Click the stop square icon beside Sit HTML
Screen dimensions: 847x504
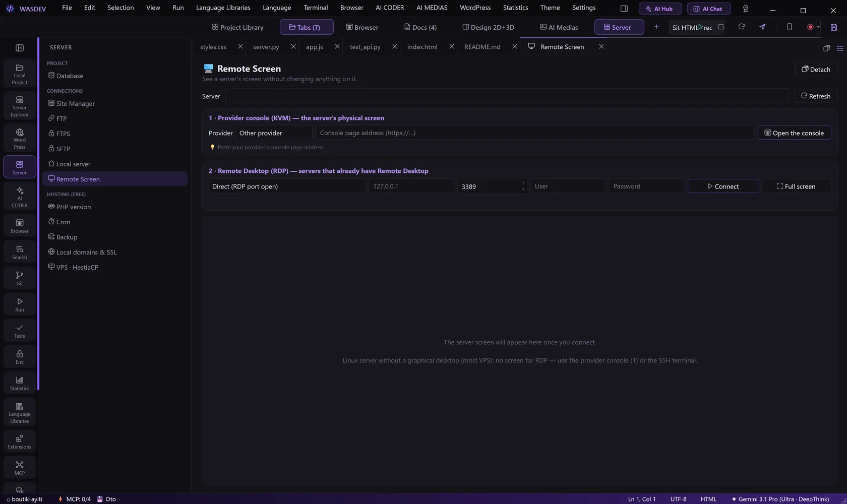[x=721, y=27]
